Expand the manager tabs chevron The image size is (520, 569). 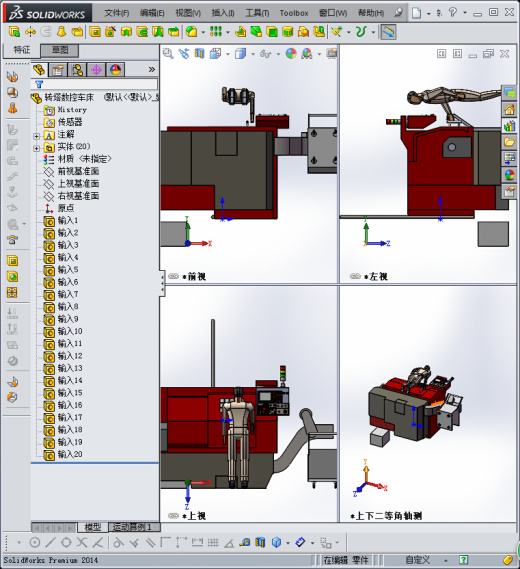click(x=152, y=69)
